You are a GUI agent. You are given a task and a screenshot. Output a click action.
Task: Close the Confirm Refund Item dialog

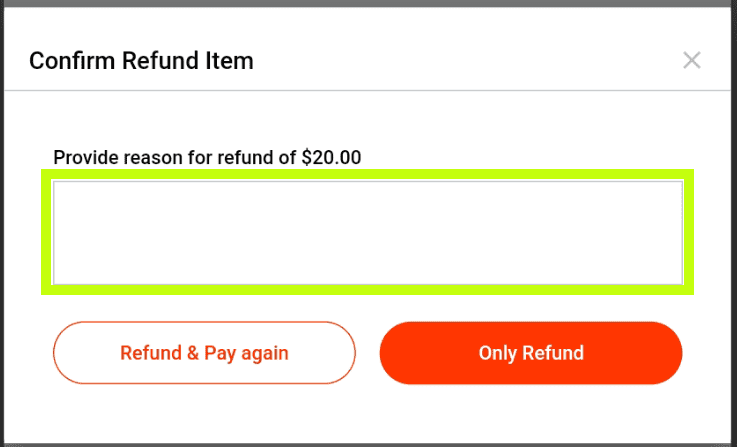pos(691,60)
